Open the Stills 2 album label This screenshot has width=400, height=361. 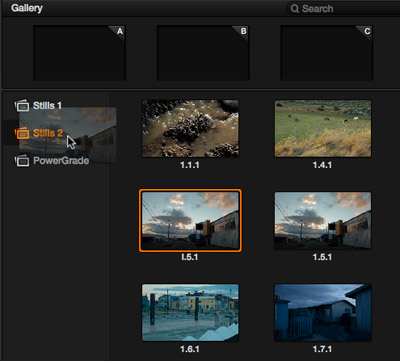click(48, 133)
